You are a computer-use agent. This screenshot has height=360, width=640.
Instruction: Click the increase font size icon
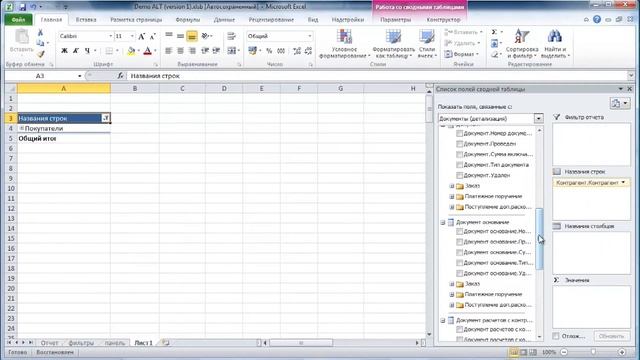pyautogui.click(x=141, y=36)
